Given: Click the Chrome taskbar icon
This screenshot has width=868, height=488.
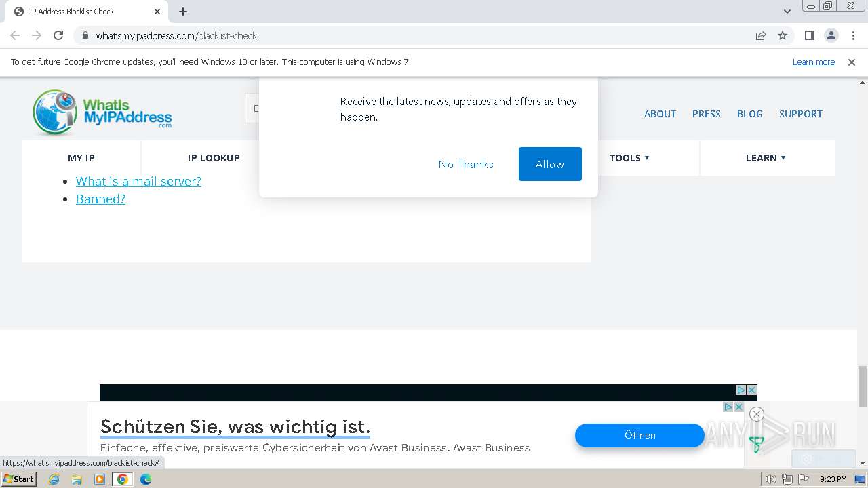Looking at the screenshot, I should tap(123, 479).
